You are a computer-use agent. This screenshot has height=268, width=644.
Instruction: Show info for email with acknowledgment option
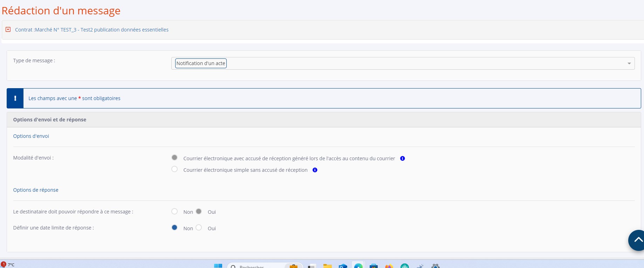[x=403, y=158]
